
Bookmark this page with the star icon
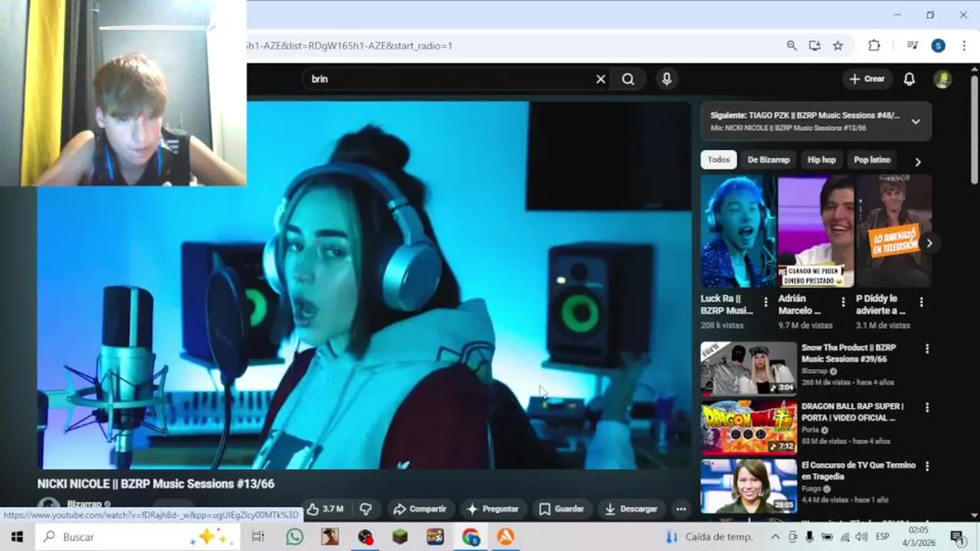838,46
